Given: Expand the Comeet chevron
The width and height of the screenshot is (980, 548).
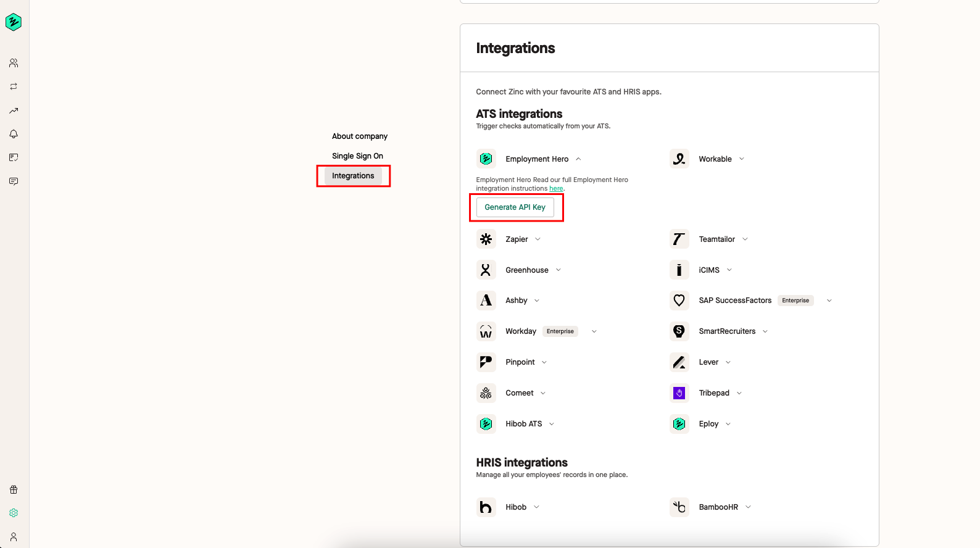Looking at the screenshot, I should pos(543,394).
